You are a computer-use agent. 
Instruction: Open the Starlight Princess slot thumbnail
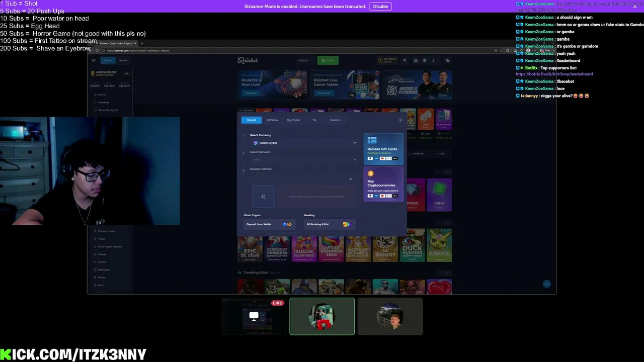point(277,245)
